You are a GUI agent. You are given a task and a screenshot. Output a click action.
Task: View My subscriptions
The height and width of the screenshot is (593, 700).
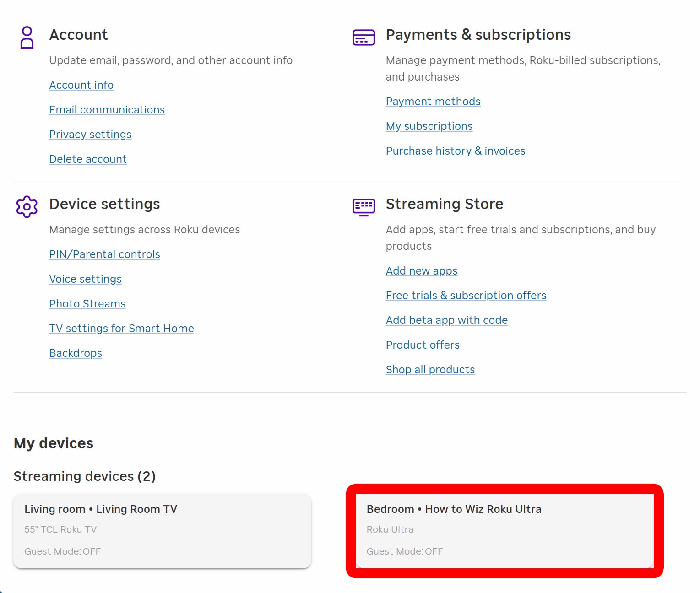[429, 126]
